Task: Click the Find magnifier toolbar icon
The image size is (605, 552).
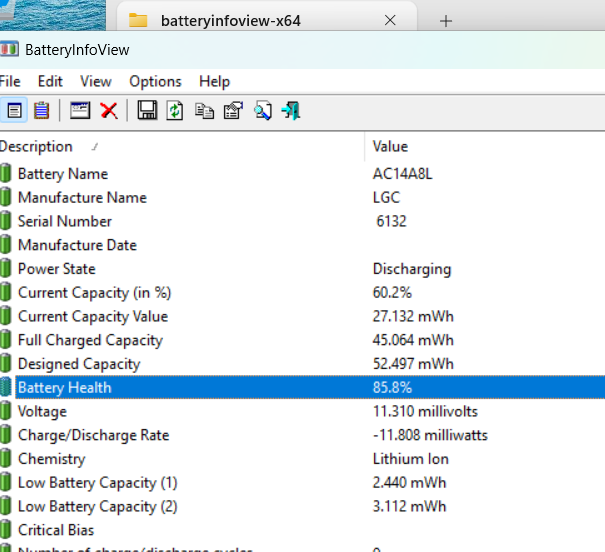Action: 263,111
